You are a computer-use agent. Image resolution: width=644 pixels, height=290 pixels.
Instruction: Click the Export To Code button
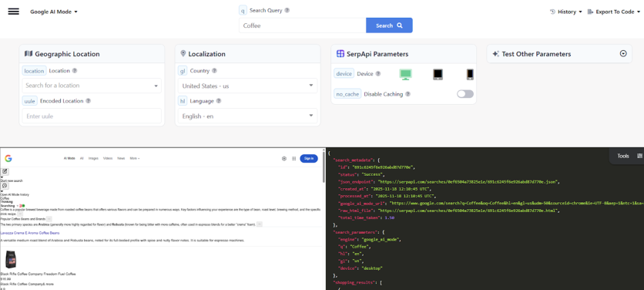(x=614, y=12)
